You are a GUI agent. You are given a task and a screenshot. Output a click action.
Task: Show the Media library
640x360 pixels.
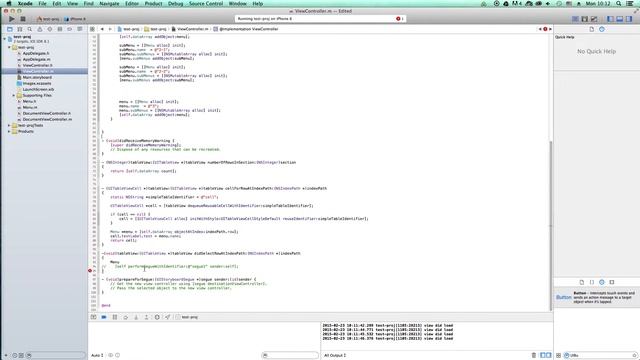click(612, 282)
